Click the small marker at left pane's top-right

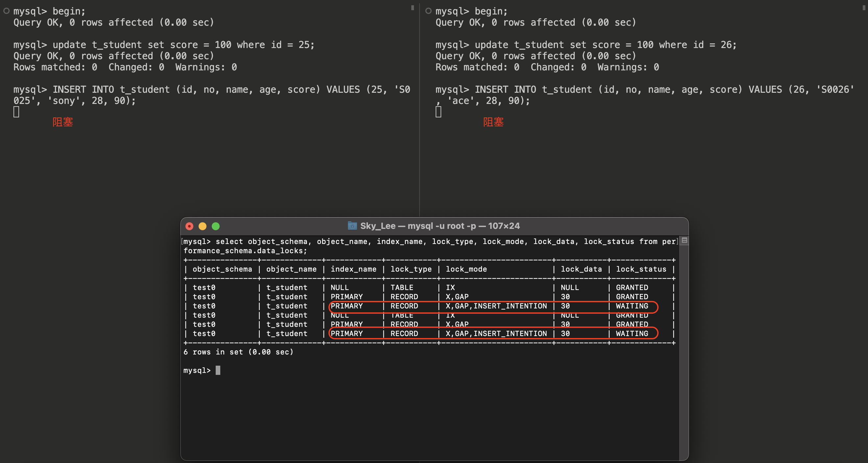(412, 8)
